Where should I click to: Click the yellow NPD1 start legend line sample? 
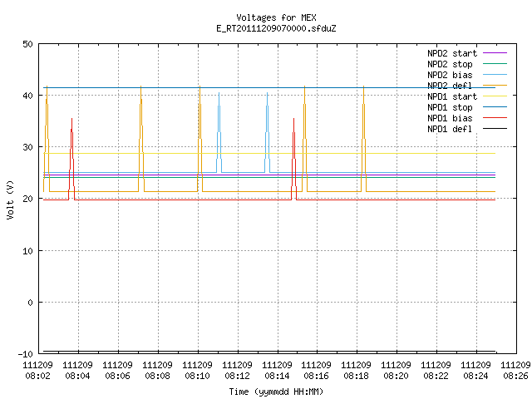(495, 96)
